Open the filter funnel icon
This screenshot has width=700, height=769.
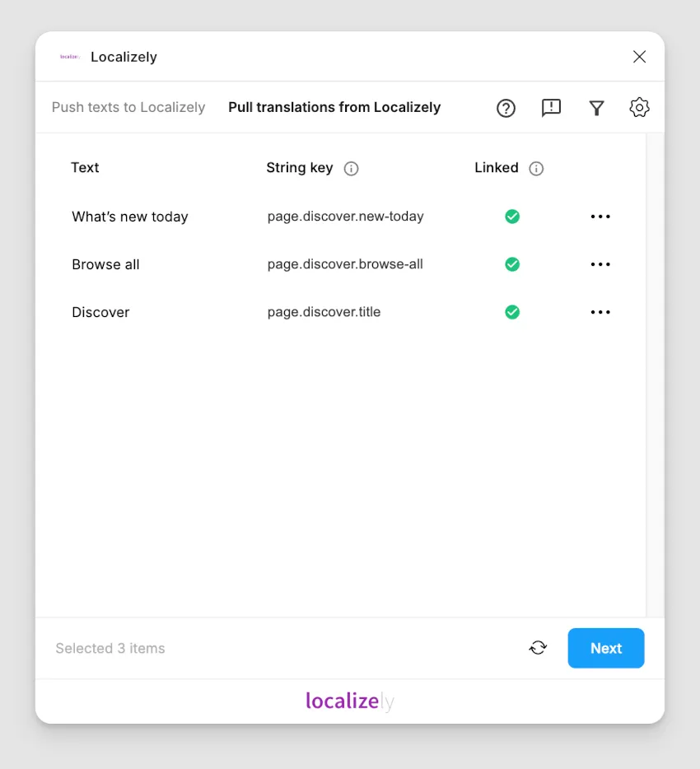coord(596,108)
